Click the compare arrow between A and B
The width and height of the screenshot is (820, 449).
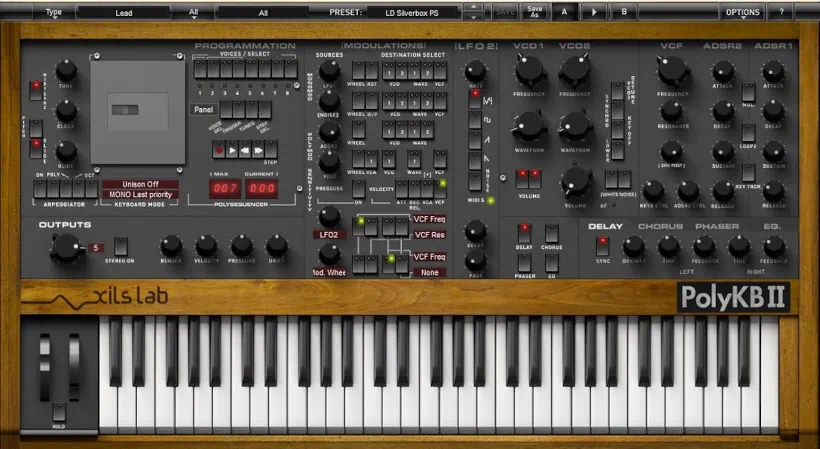pyautogui.click(x=594, y=11)
